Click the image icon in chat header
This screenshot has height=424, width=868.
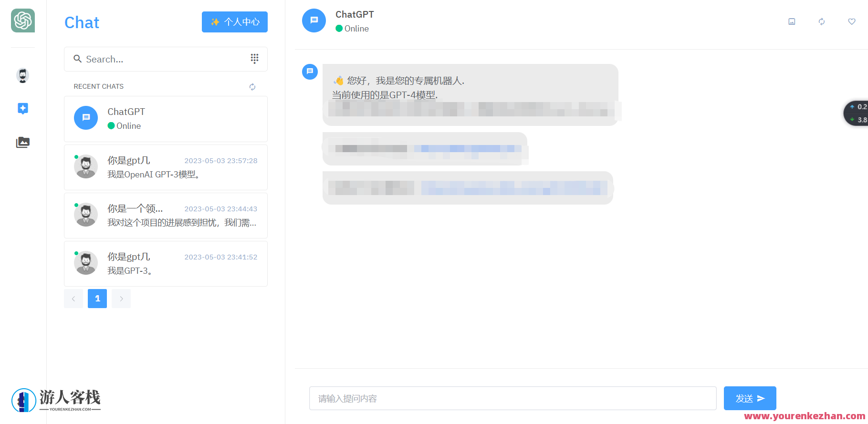pos(792,21)
